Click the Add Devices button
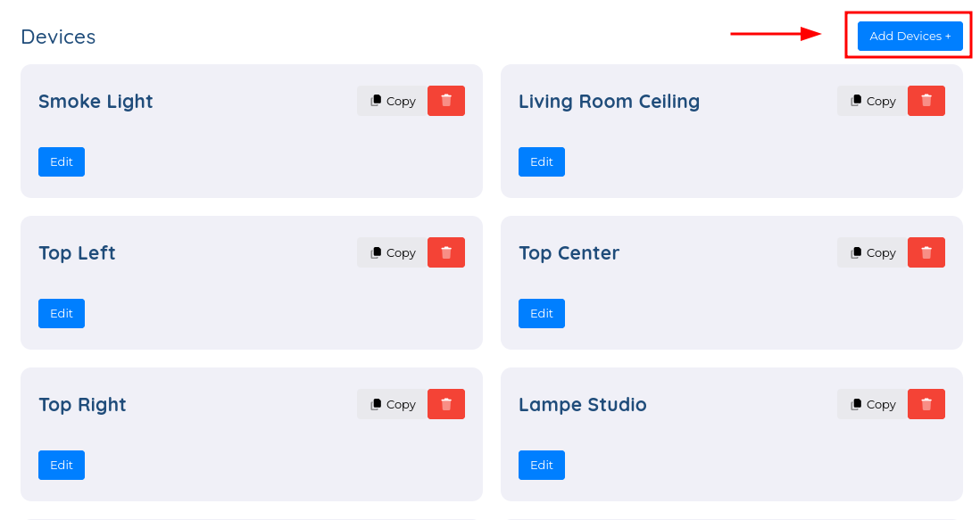 click(x=909, y=37)
